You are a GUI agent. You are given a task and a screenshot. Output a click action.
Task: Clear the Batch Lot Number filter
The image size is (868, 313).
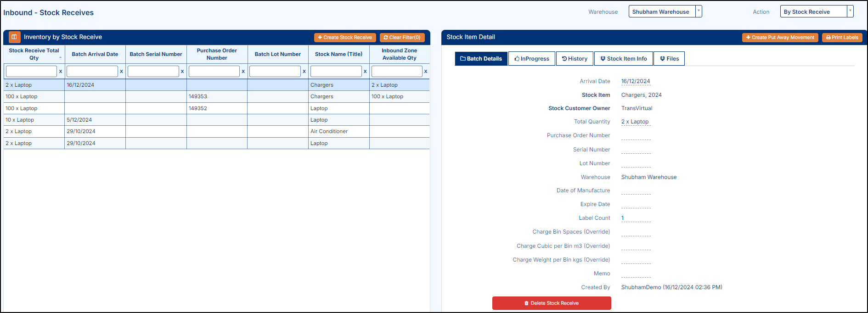pos(304,72)
